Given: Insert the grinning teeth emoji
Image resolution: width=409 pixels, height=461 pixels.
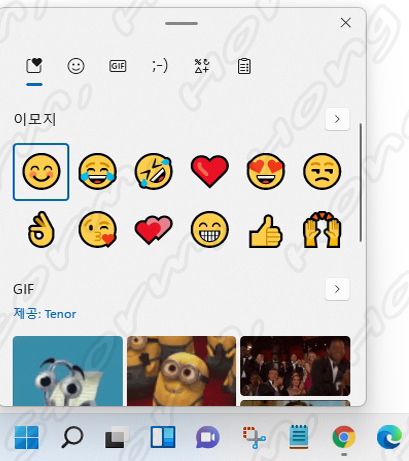Looking at the screenshot, I should [x=210, y=230].
